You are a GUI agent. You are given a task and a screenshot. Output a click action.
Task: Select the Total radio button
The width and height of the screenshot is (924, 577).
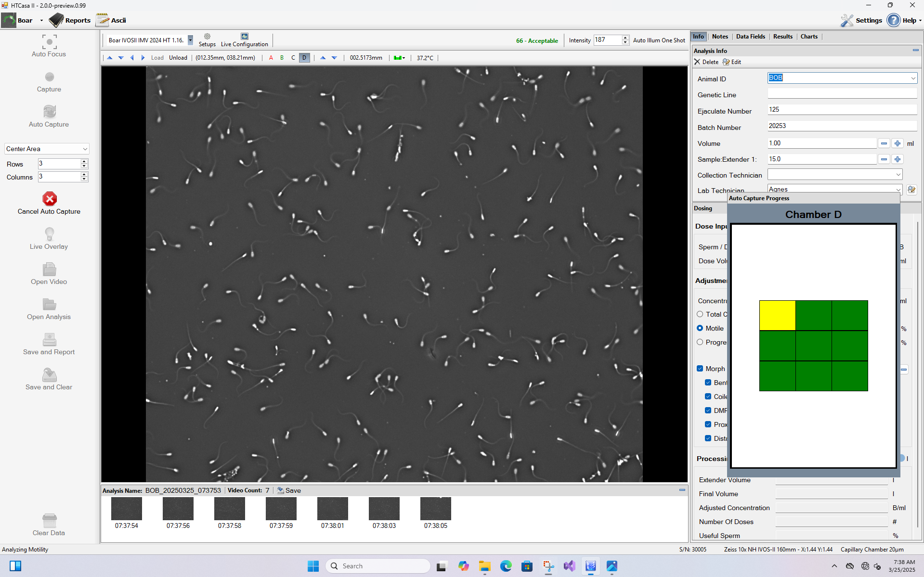coord(700,314)
